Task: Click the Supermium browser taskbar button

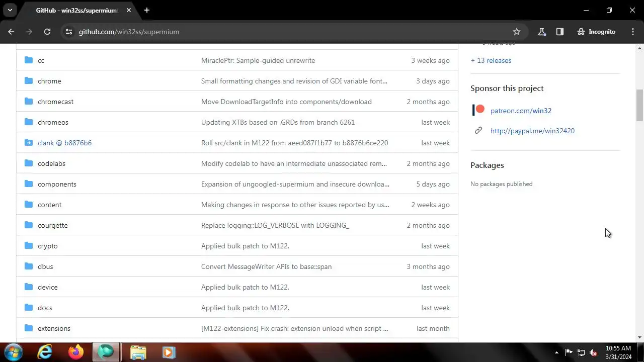Action: 106,352
